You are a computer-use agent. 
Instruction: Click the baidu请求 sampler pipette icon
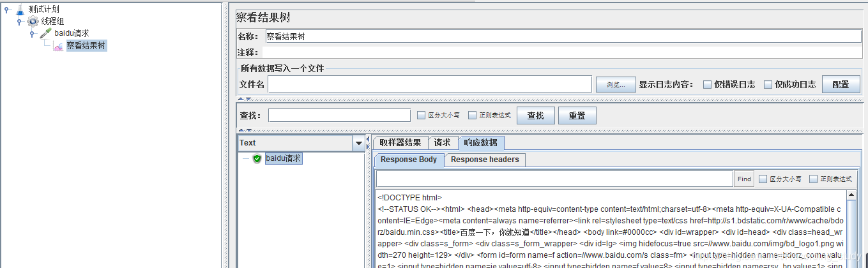point(45,33)
